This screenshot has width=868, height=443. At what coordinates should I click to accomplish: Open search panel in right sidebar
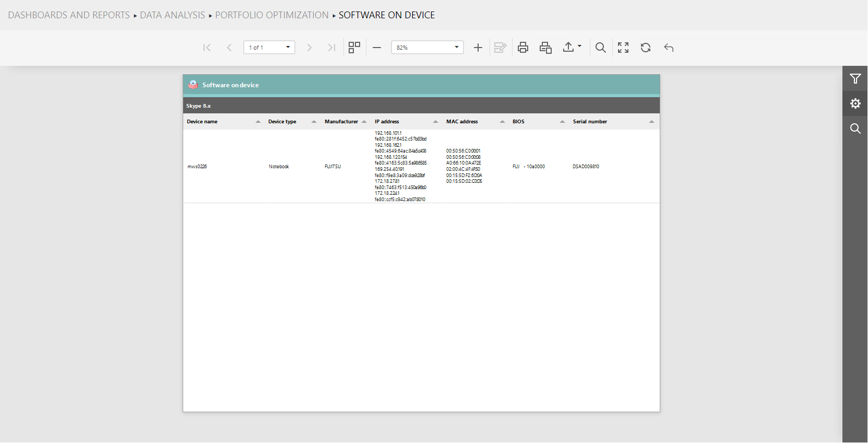point(855,129)
